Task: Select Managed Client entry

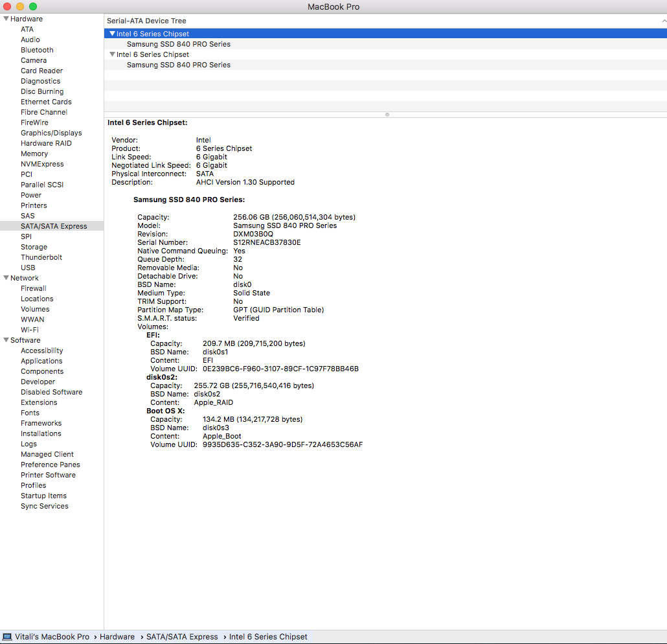Action: (47, 454)
